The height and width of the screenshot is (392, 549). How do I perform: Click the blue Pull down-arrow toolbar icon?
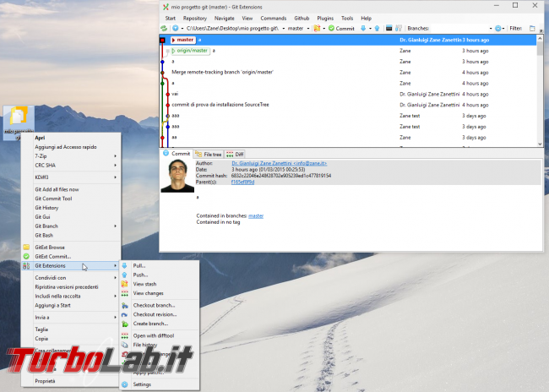[363, 29]
